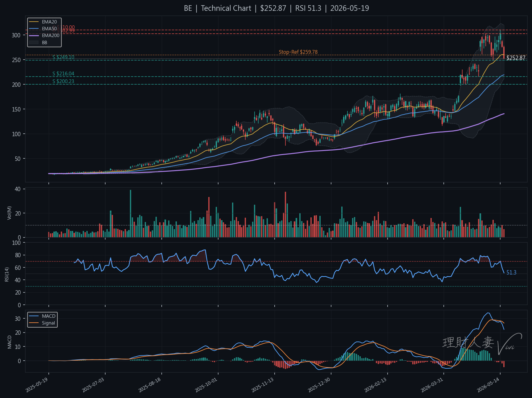Viewport: 532px width, 398px height.
Task: Click the latest RSI value "51.3" beside the RSI line
Action: click(x=511, y=273)
